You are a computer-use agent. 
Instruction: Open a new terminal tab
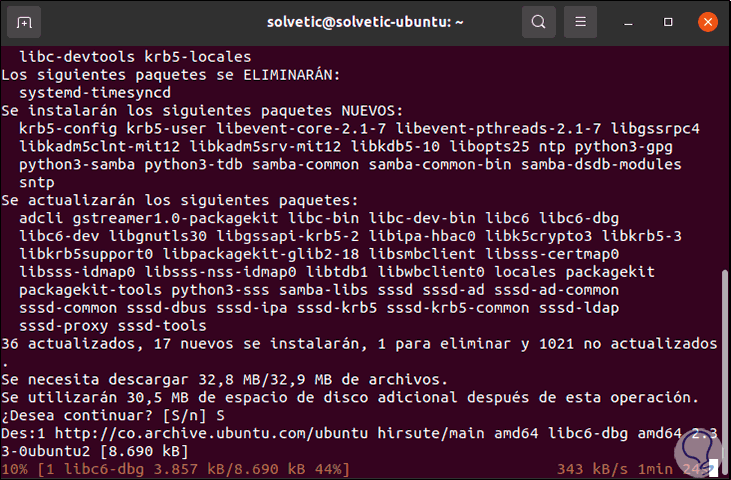point(24,21)
